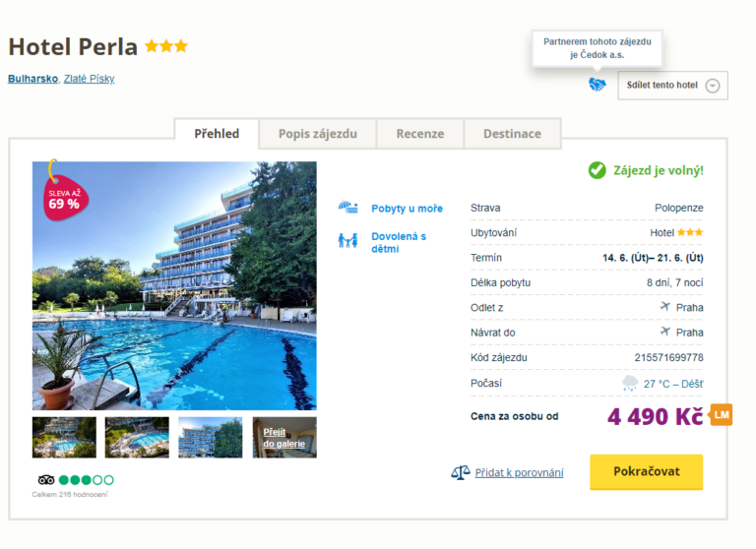Click the pink 69 % discount badge
Image resolution: width=756 pixels, height=549 pixels.
pos(64,198)
